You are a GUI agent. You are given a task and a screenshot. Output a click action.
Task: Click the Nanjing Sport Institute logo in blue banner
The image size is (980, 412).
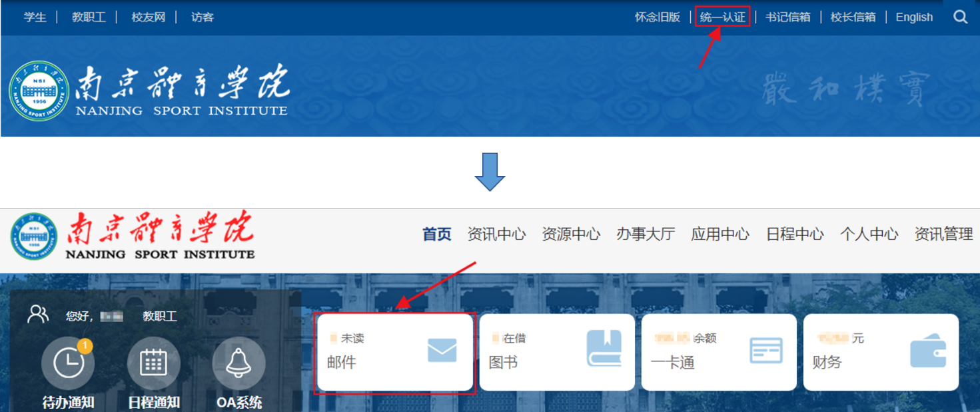tap(39, 91)
